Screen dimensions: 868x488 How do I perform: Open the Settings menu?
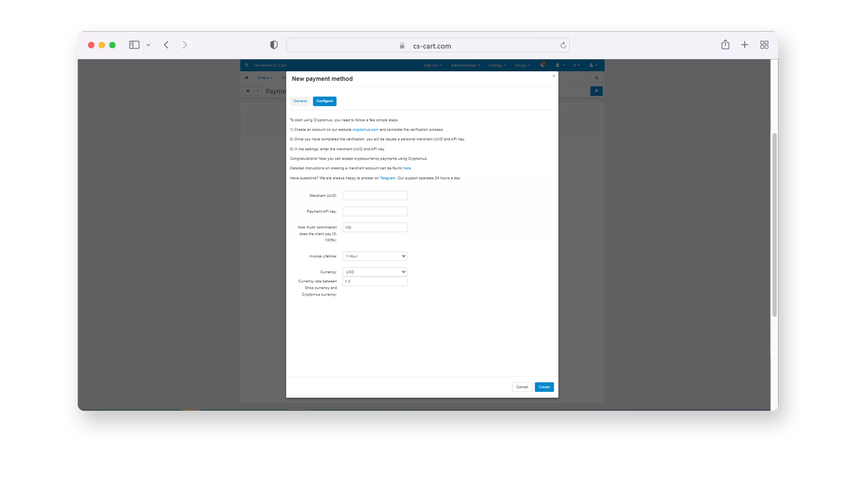pyautogui.click(x=497, y=65)
